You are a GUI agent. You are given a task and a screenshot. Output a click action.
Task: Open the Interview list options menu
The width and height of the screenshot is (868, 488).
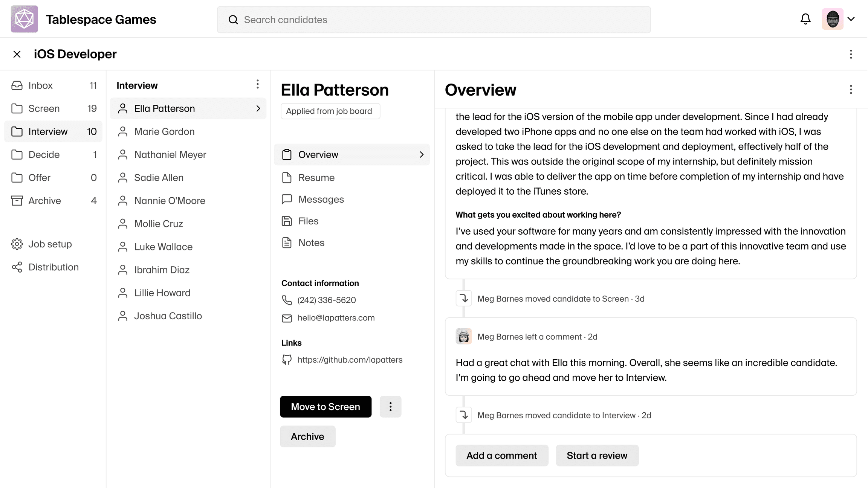coord(258,84)
